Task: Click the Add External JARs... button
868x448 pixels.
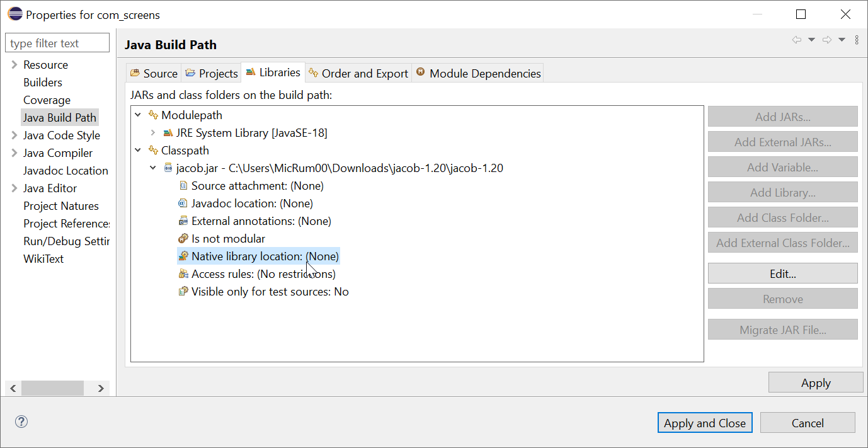Action: pos(783,142)
